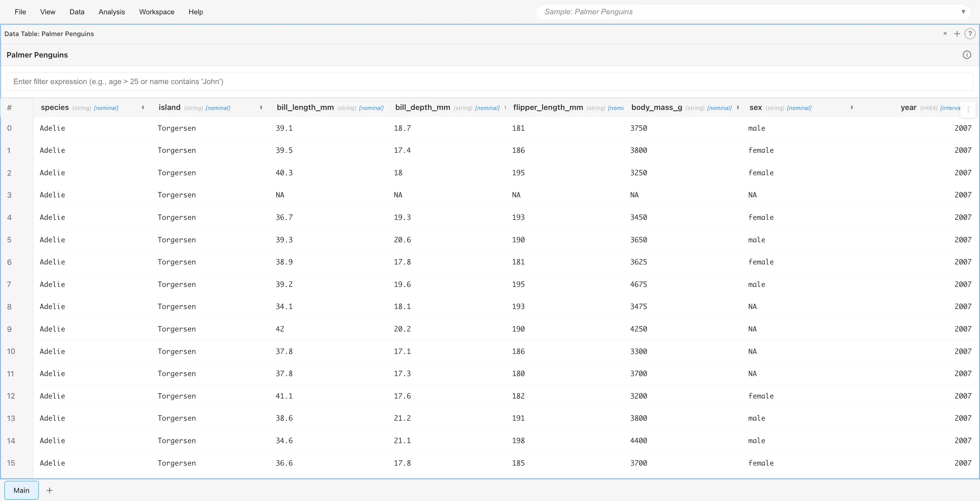Click the filter expression input field
980x501 pixels.
[490, 81]
